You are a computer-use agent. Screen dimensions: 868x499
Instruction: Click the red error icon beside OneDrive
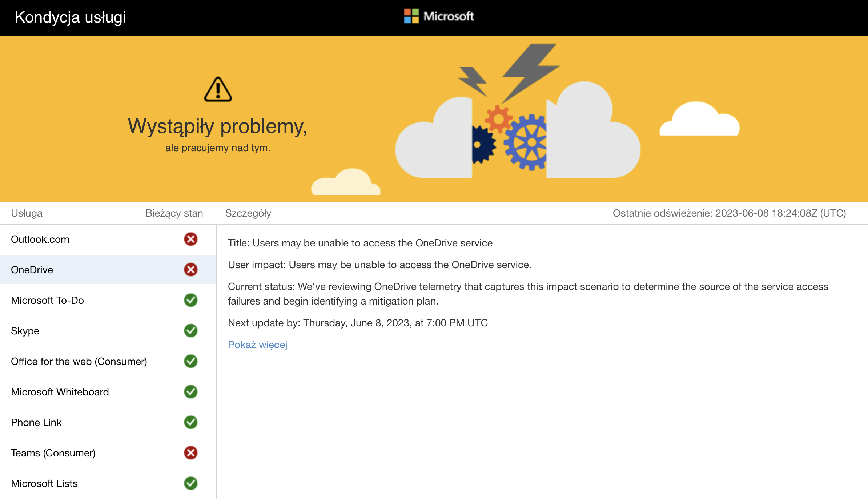[190, 270]
